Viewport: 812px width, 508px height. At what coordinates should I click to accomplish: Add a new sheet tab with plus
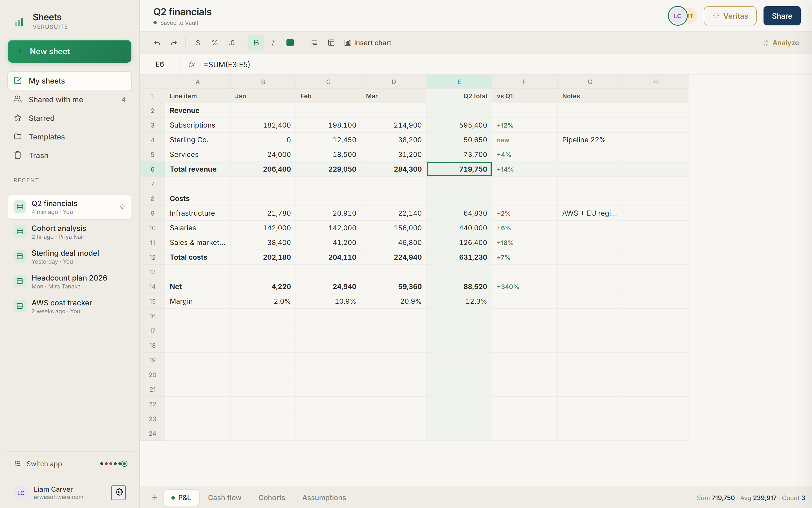coord(155,498)
